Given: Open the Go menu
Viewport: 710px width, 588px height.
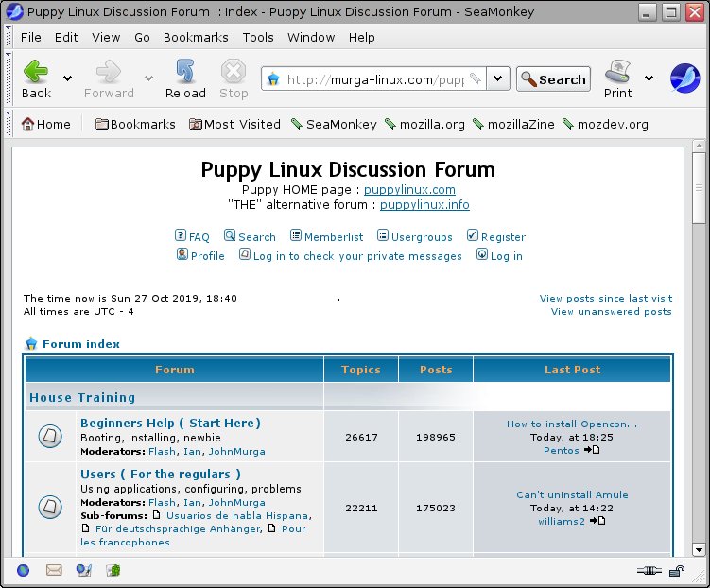Looking at the screenshot, I should pos(142,38).
